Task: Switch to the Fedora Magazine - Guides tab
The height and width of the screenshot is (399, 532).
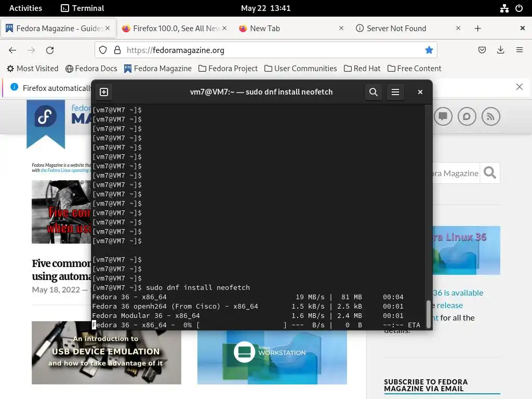Action: [x=58, y=29]
